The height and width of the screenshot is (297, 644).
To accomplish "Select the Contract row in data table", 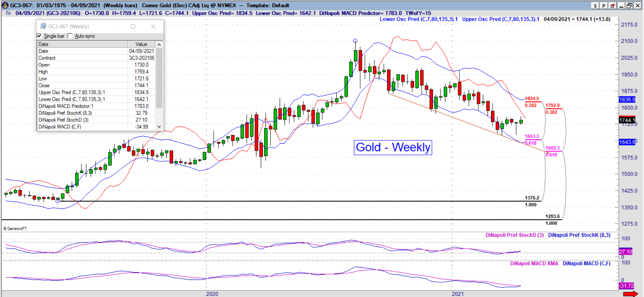I will [x=96, y=58].
